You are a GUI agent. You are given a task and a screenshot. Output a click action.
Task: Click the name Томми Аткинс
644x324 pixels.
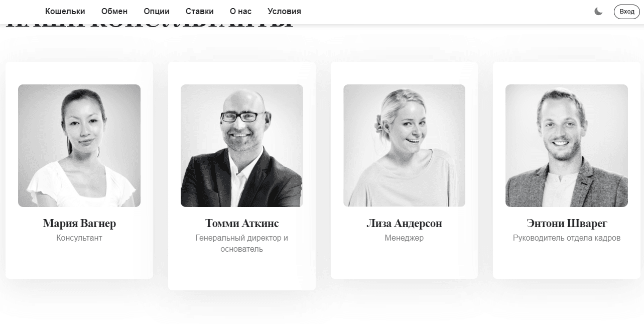(242, 223)
